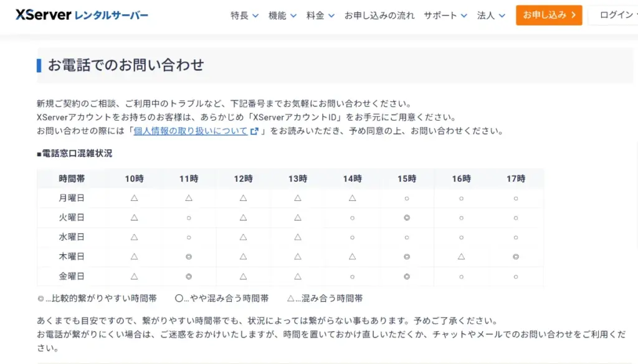Open the 法人 dropdown menu
This screenshot has width=638, height=364.
486,16
